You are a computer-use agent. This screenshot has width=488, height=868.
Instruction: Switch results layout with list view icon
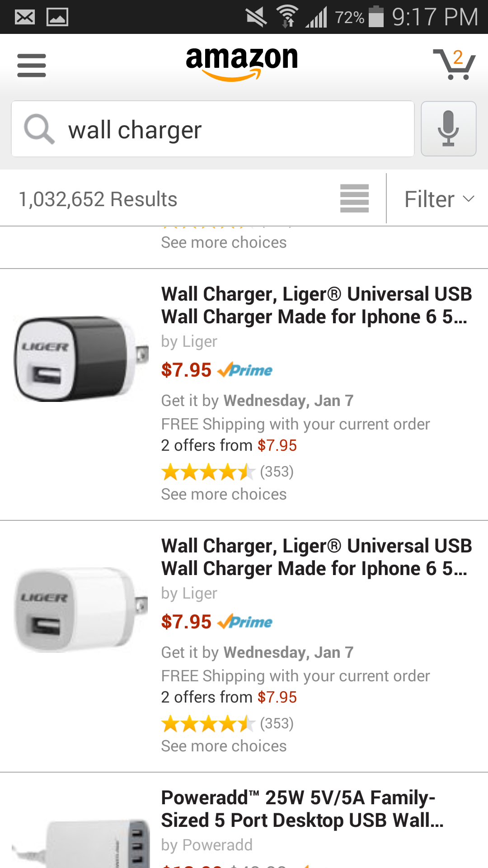coord(354,198)
